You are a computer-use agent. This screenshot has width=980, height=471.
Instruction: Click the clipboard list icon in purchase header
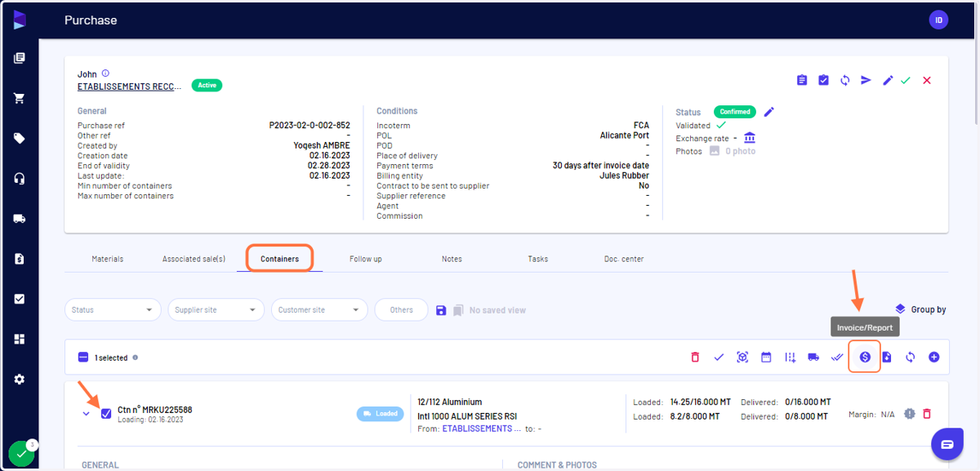[802, 80]
